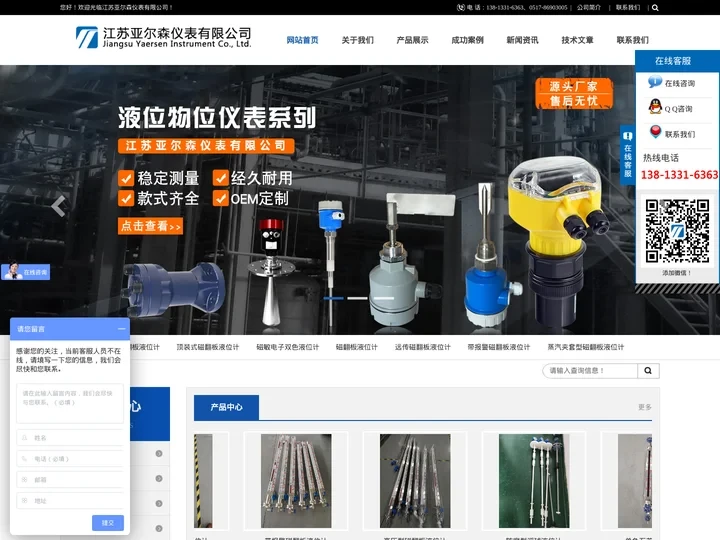Click the 更多 link in 产品中心
Screen dimensions: 720x540
tap(645, 407)
